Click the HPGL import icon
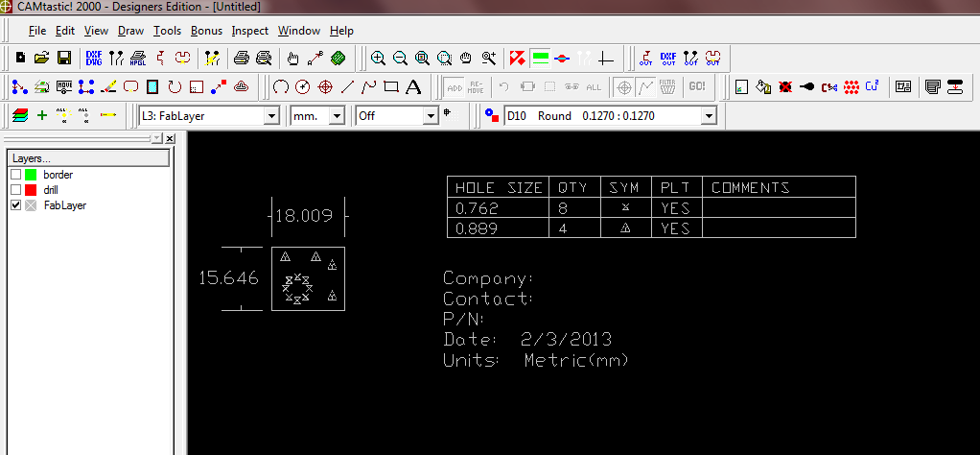 (x=138, y=59)
